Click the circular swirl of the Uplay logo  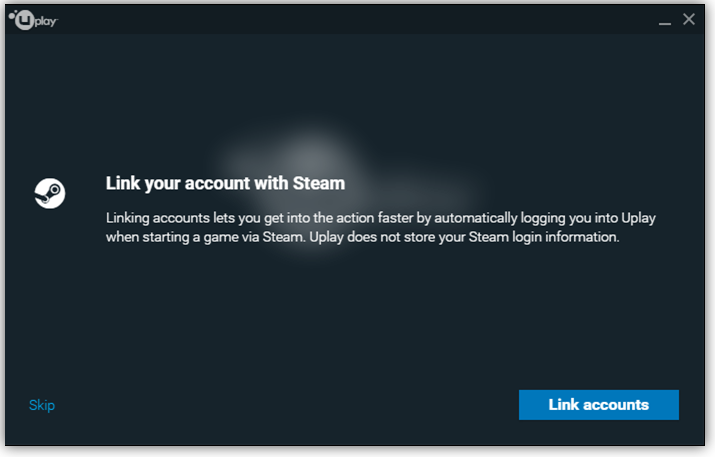tap(24, 20)
